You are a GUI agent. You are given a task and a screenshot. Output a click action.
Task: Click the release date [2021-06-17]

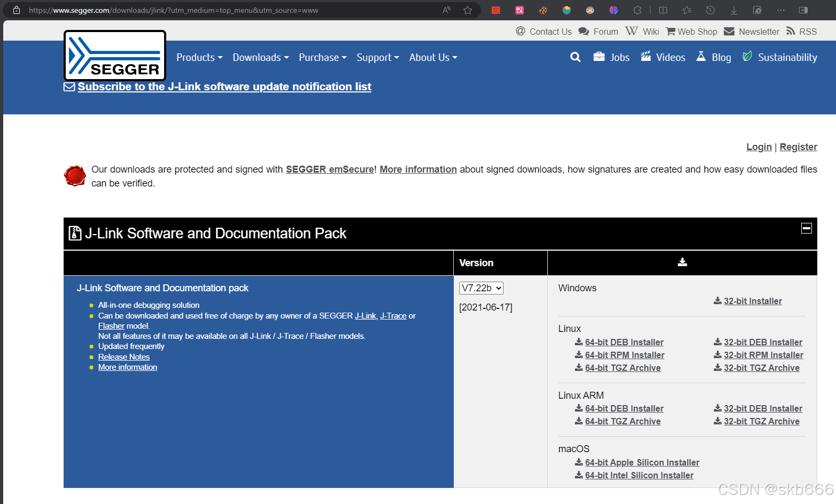(486, 307)
